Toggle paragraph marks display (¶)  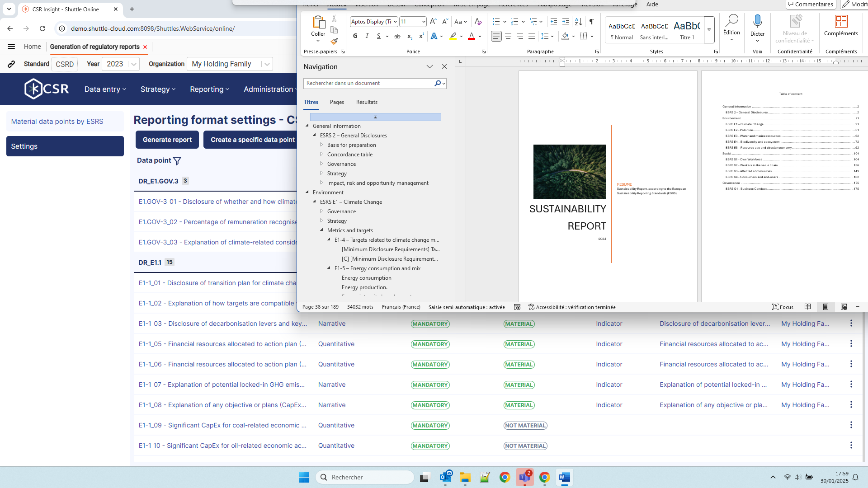click(x=591, y=22)
